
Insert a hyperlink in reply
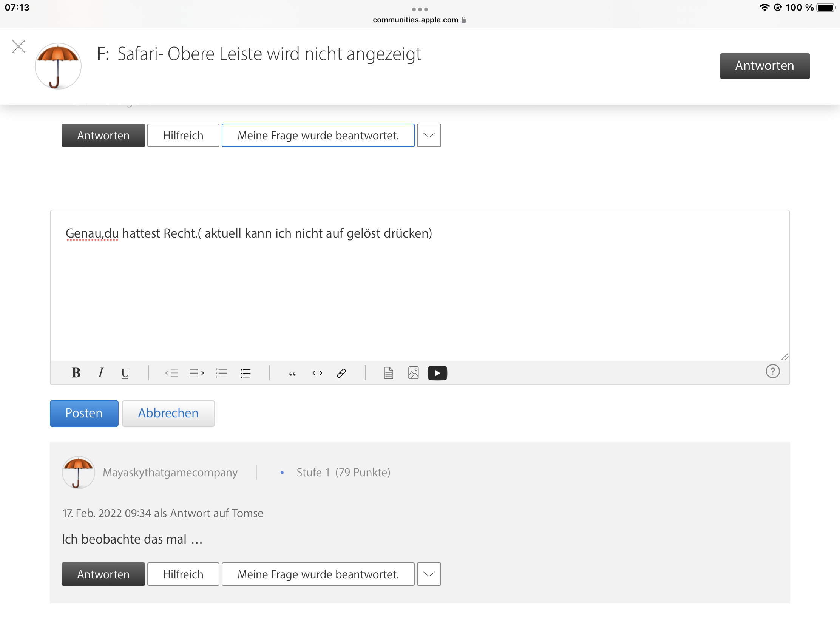(341, 373)
